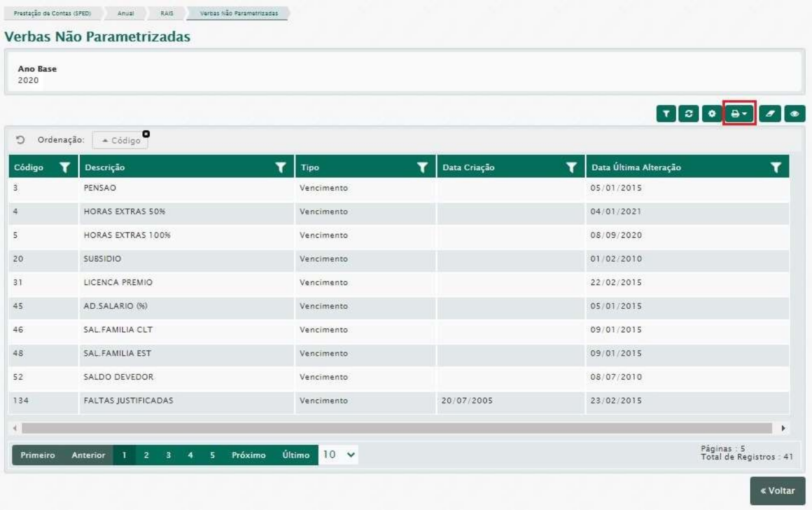Image resolution: width=812 pixels, height=510 pixels.
Task: Filter the Código column
Action: coord(64,167)
